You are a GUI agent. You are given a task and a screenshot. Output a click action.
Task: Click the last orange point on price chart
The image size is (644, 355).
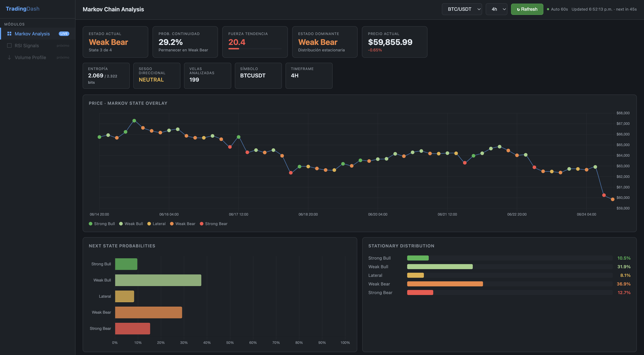tap(613, 199)
